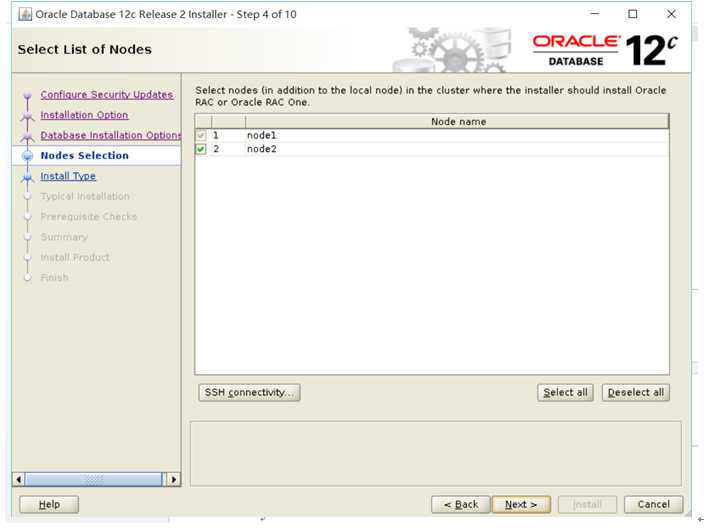Click the Installation Option step marker icon

[x=27, y=116]
